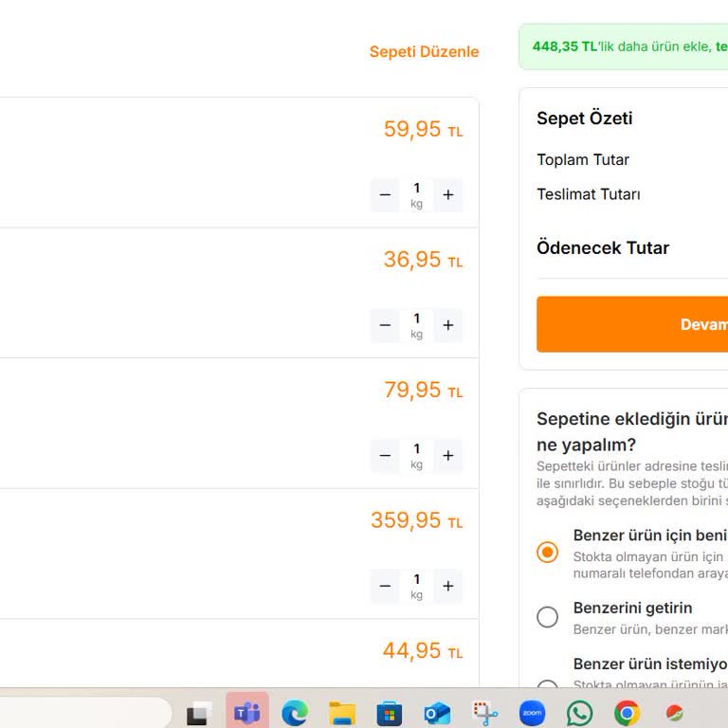Click the 359,95 TL price
The height and width of the screenshot is (728, 728).
coord(416,520)
